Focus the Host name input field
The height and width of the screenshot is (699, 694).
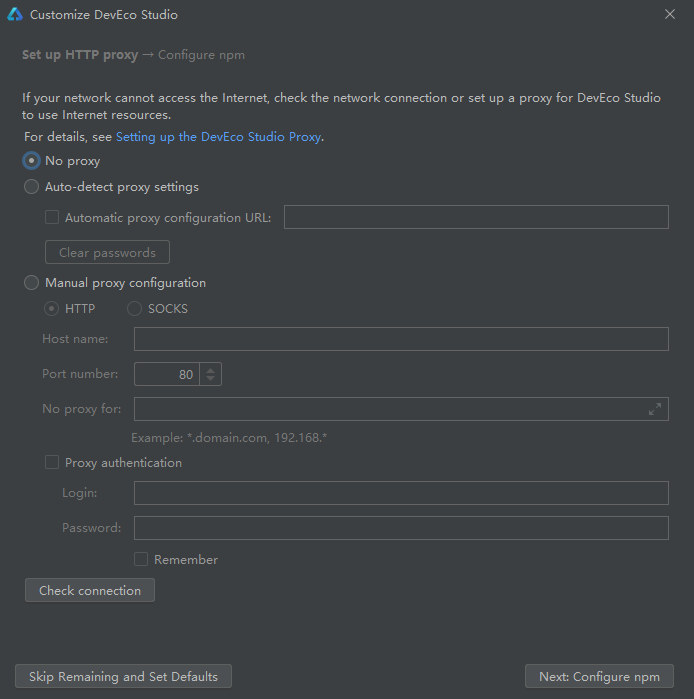(401, 339)
